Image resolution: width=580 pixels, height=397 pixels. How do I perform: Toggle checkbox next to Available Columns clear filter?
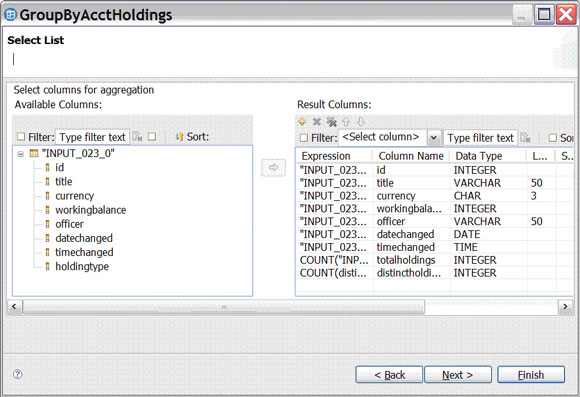coord(152,137)
